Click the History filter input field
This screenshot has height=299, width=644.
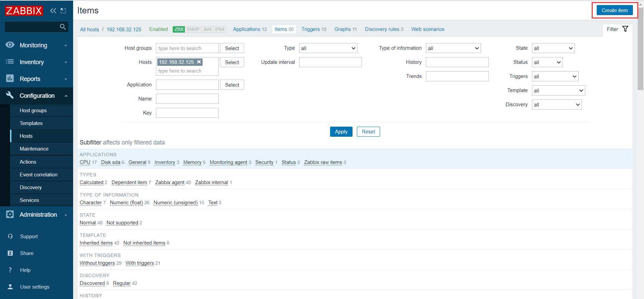tap(457, 62)
